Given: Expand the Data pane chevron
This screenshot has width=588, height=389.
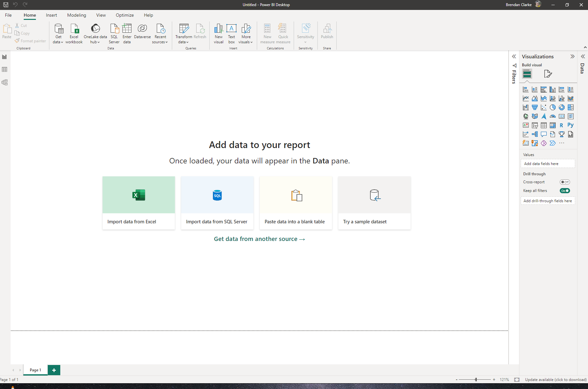Looking at the screenshot, I should 583,56.
